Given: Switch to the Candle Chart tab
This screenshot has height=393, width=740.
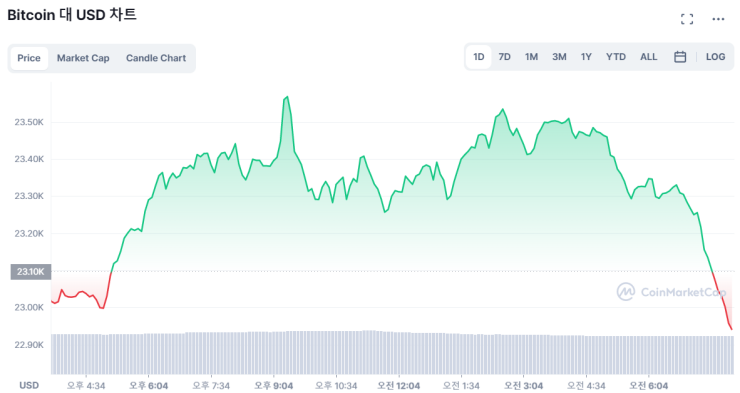Looking at the screenshot, I should 156,58.
